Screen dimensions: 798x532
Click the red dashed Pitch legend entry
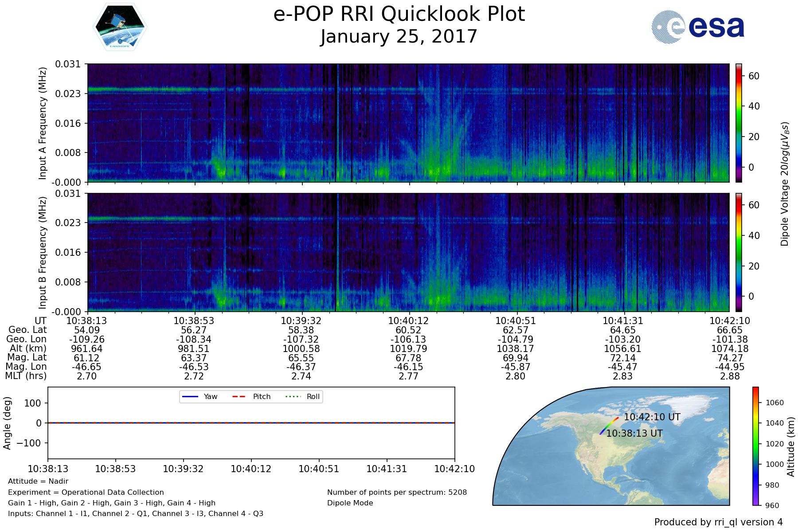click(251, 396)
